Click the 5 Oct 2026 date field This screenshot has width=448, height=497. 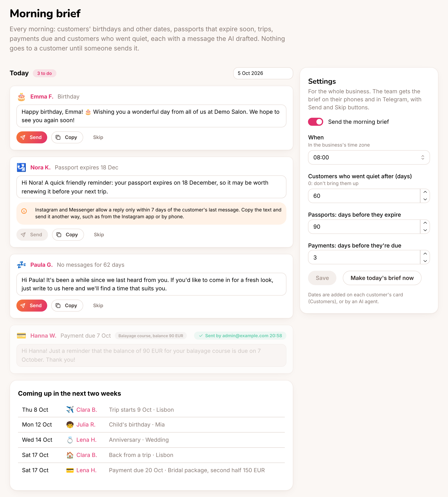point(263,73)
